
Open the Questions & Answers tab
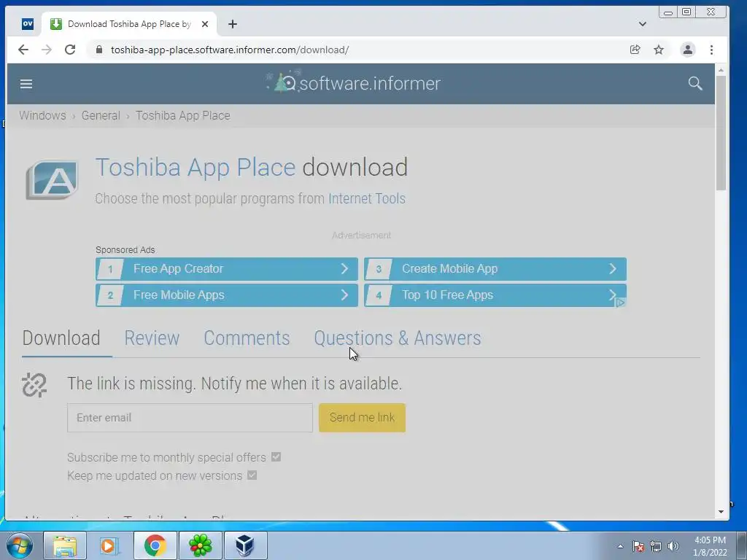tap(398, 338)
